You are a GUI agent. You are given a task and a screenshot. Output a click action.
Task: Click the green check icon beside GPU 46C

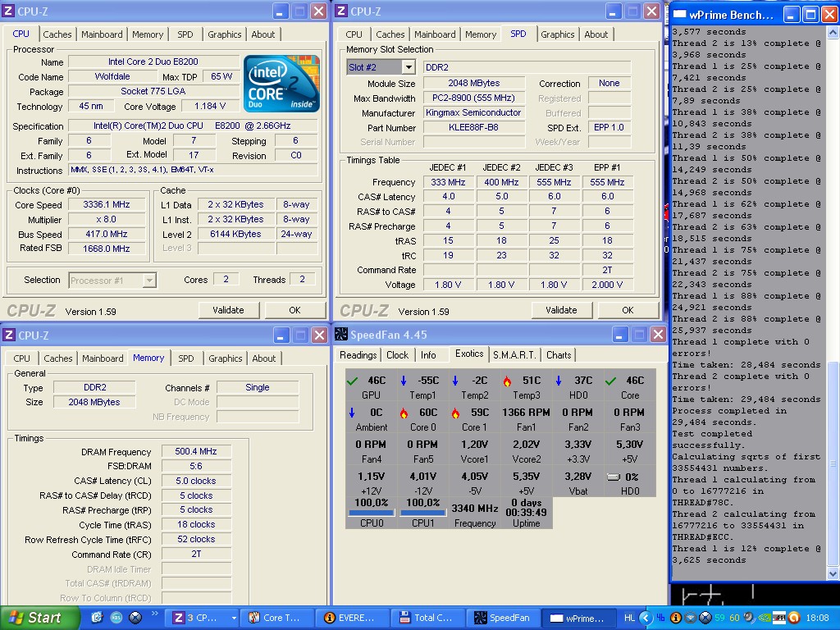353,381
